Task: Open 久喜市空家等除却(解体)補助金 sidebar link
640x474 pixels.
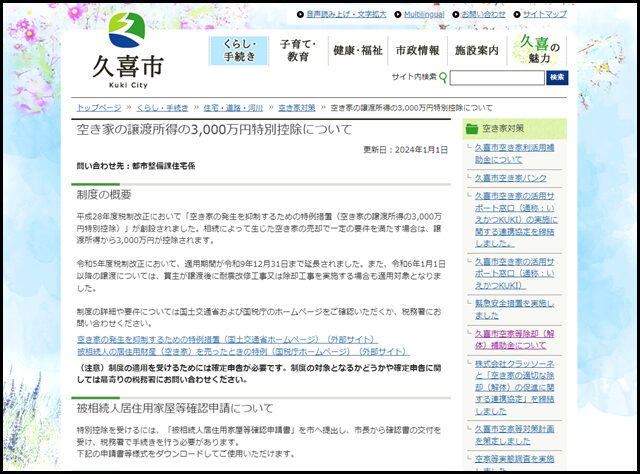Action: [514, 340]
